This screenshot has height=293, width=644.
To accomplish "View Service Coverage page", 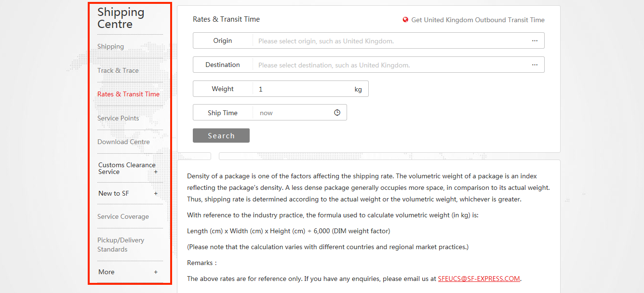I will click(123, 216).
